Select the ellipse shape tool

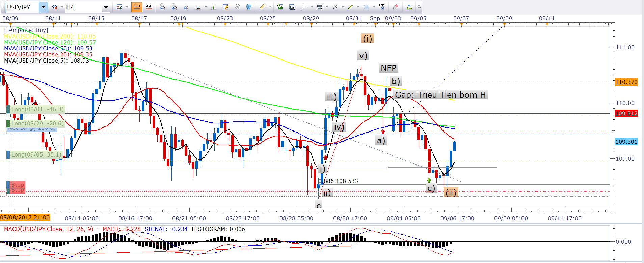pos(366,7)
